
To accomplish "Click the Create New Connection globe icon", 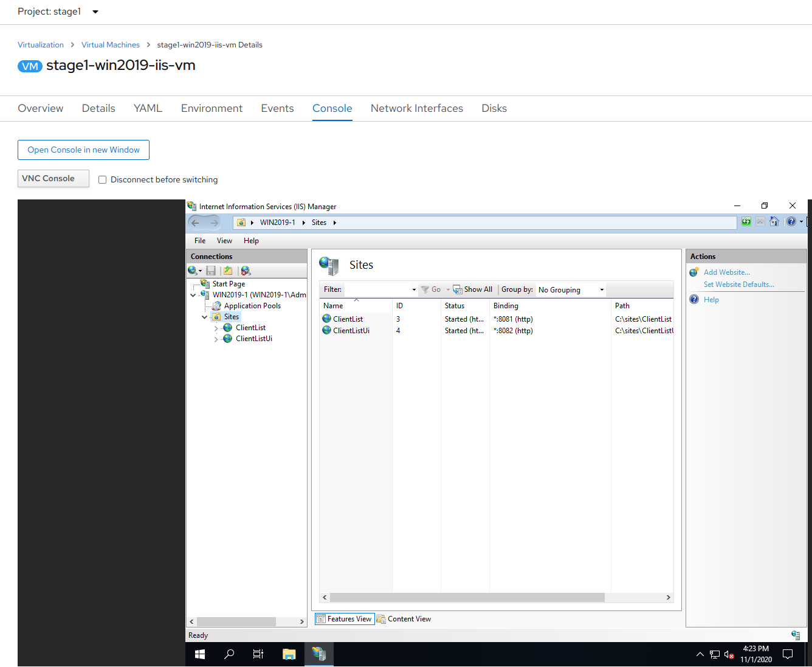I will click(x=193, y=271).
